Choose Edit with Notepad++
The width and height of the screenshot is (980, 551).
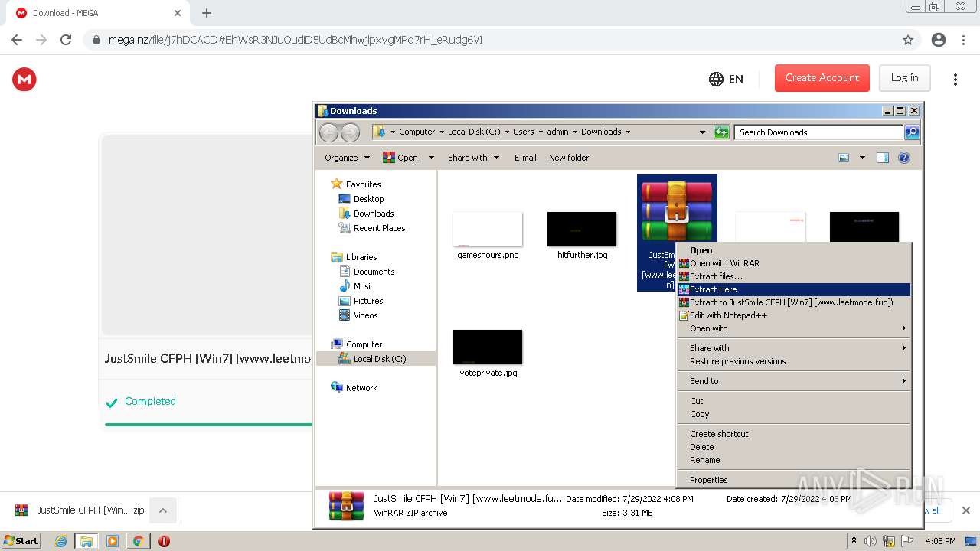[793, 315]
